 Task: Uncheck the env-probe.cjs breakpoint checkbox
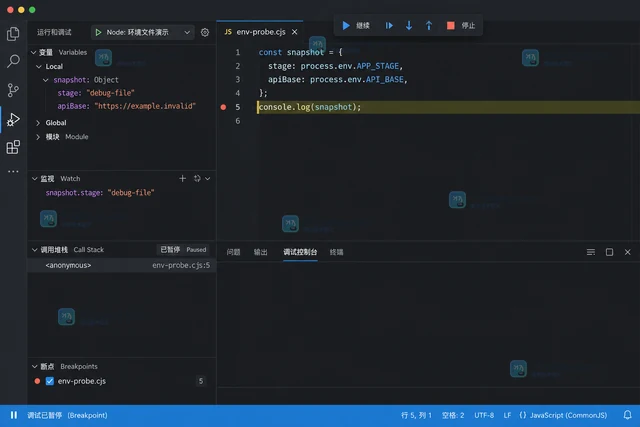(50, 381)
